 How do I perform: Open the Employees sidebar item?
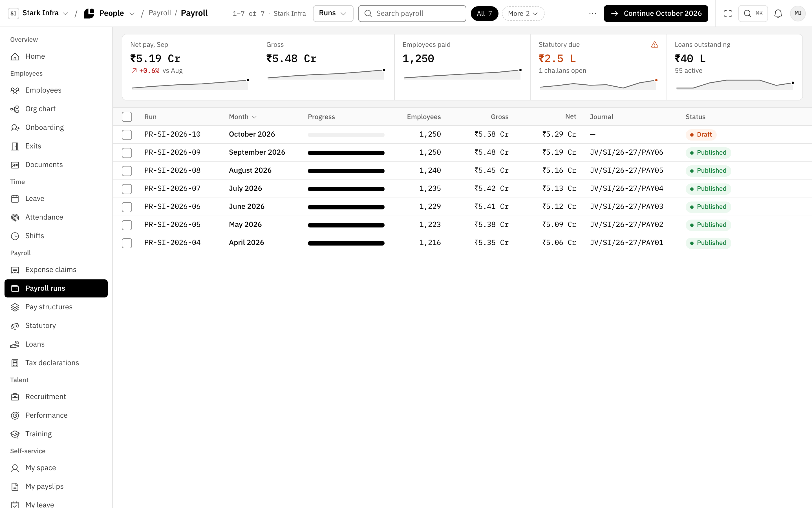(x=56, y=90)
